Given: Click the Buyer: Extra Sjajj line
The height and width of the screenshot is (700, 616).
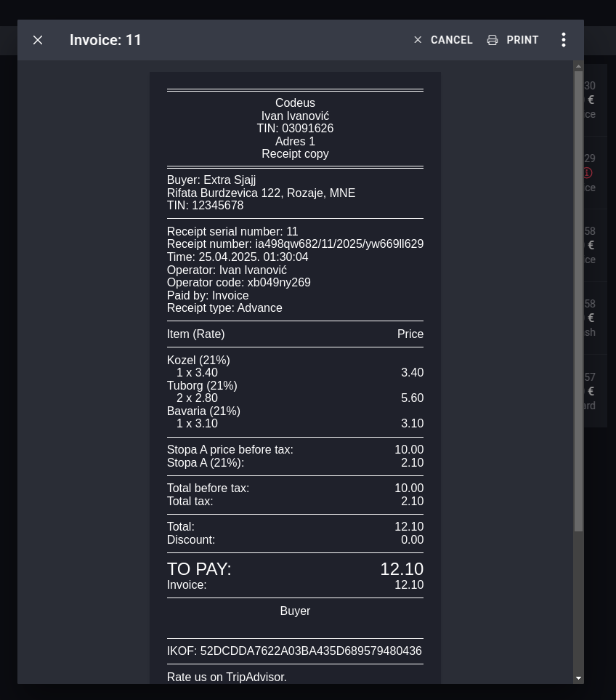Looking at the screenshot, I should click(211, 180).
